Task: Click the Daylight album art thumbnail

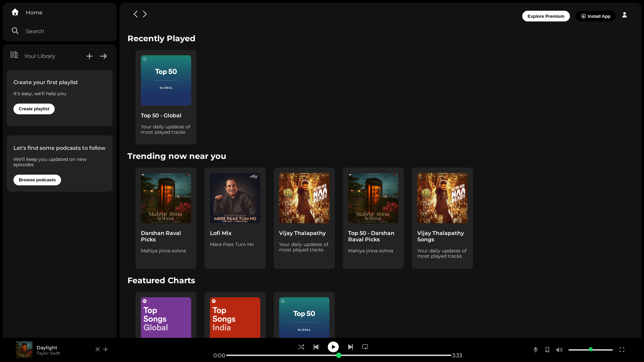Action: coord(24,350)
